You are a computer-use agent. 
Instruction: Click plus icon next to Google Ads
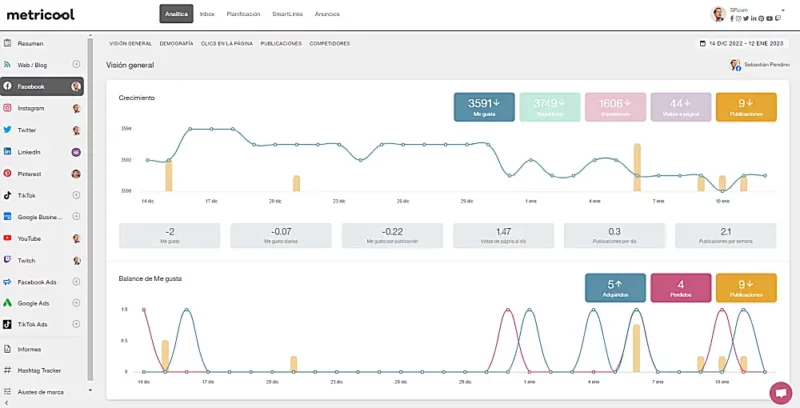(x=76, y=303)
